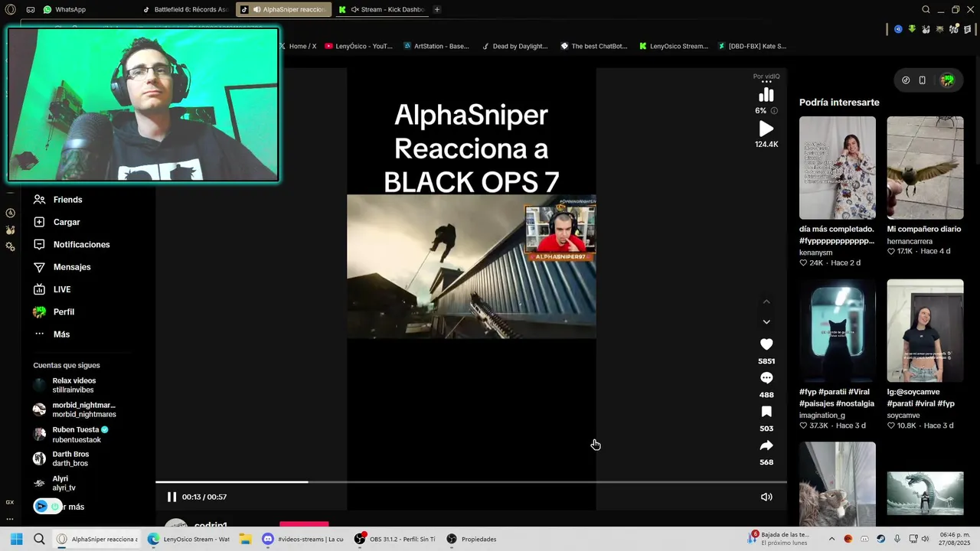
Task: Bookmark the video with the save icon
Action: click(766, 412)
